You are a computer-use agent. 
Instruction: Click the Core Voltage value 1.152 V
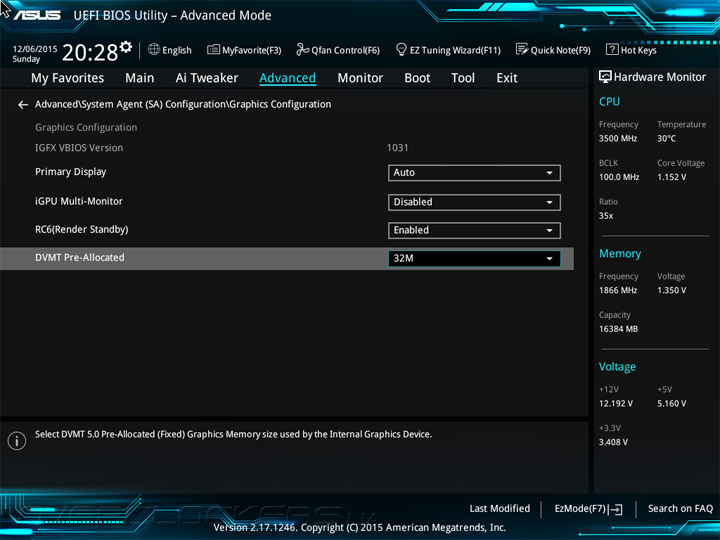[x=672, y=177]
